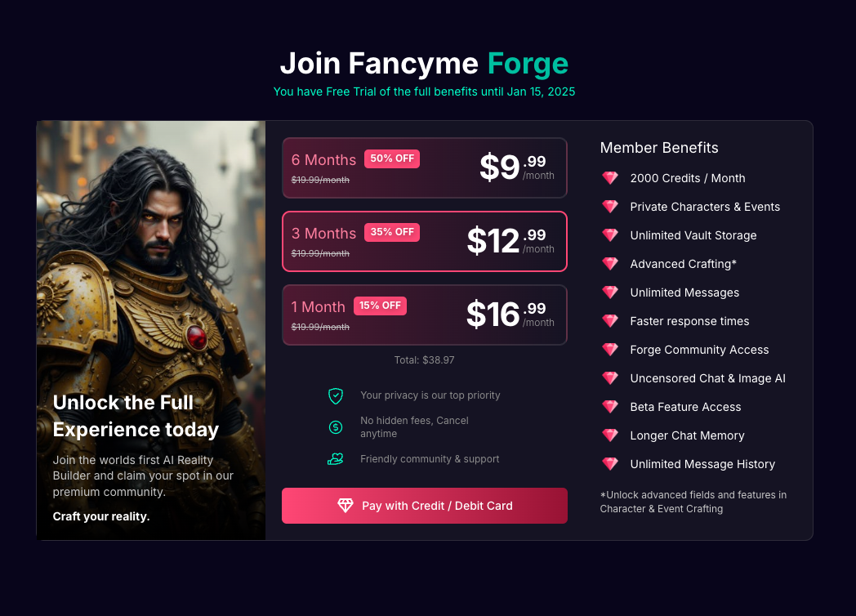Click the 50% OFF badge
Screen dimensions: 856x616
coord(392,158)
